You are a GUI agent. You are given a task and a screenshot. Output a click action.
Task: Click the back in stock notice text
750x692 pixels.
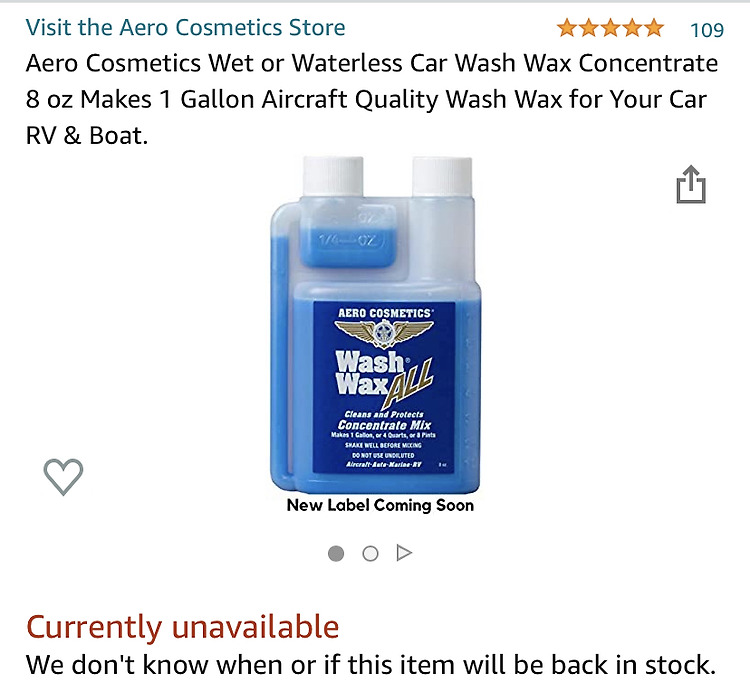tap(371, 665)
